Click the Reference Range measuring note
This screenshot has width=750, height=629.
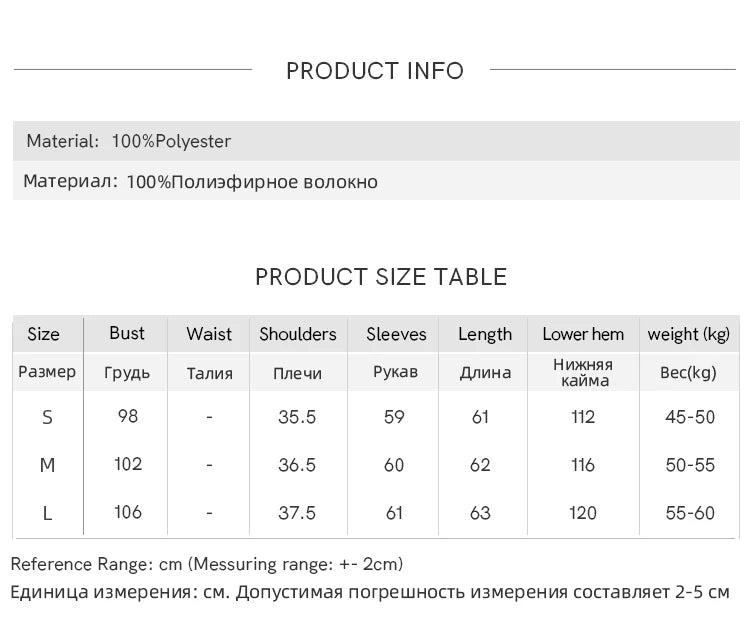click(207, 565)
